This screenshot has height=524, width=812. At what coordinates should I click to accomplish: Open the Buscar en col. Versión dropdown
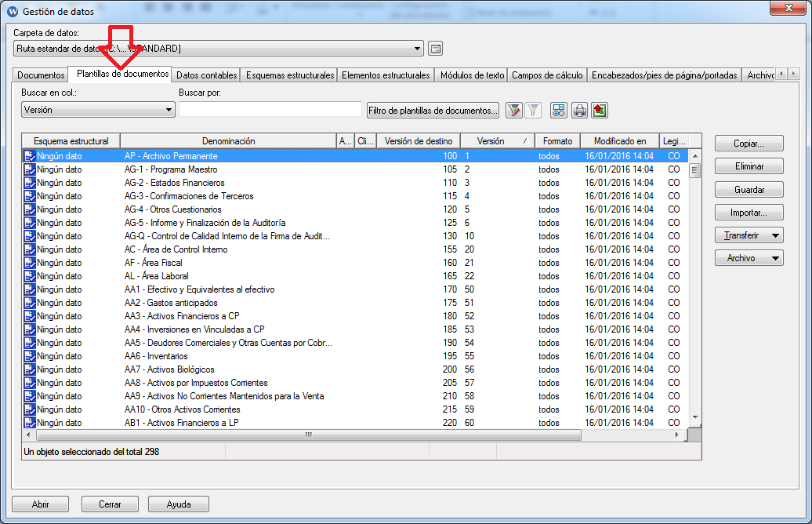click(169, 110)
